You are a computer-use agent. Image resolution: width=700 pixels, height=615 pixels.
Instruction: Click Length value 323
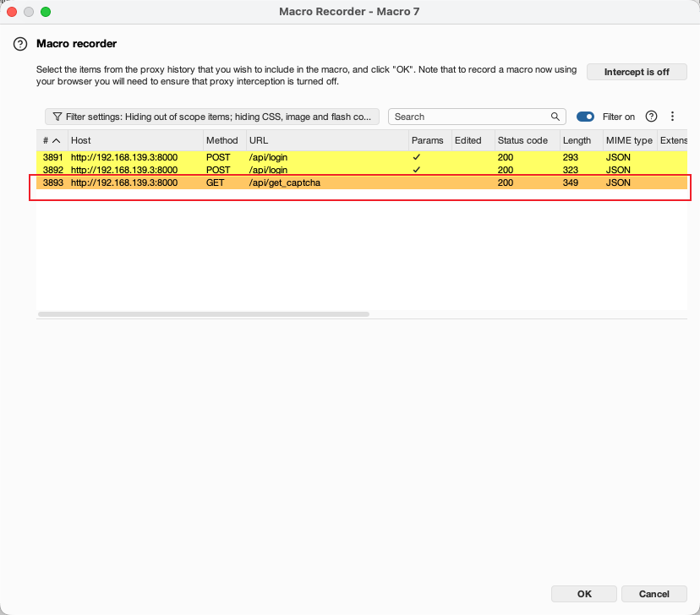pyautogui.click(x=571, y=170)
